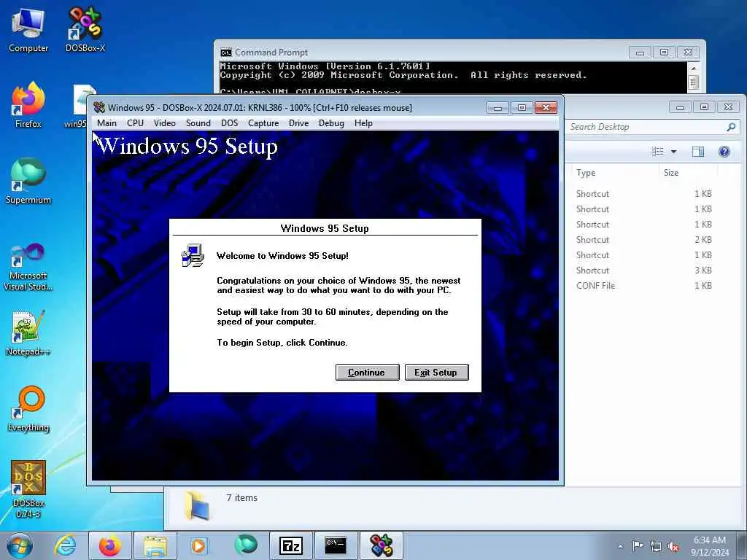Select the Everything desktop shortcut
747x560 pixels.
pos(28,410)
